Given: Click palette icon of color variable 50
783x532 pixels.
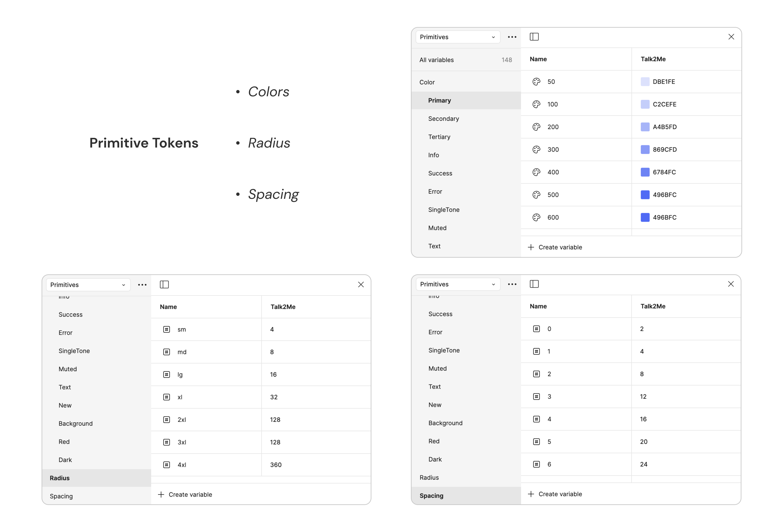Looking at the screenshot, I should pos(536,82).
